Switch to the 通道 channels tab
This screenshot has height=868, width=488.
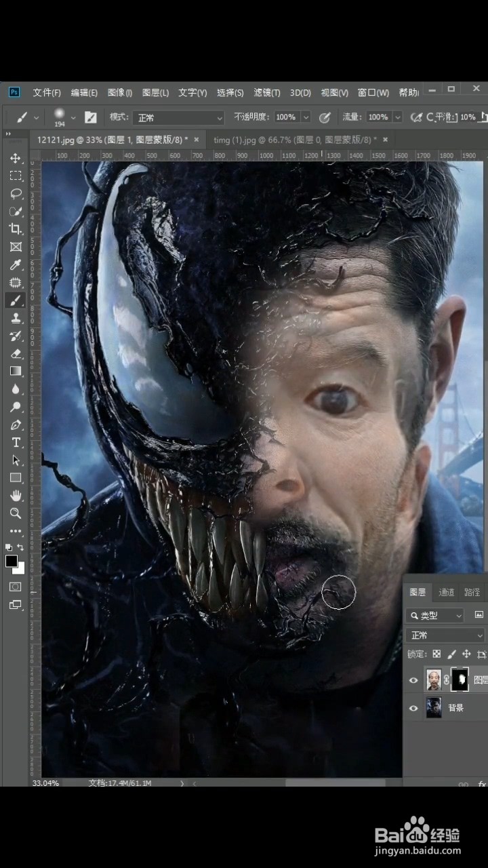coord(447,592)
